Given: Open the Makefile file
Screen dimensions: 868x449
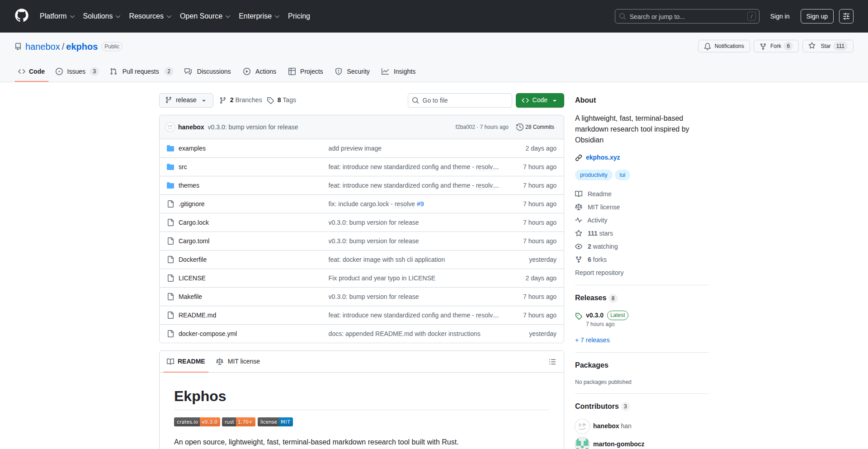Looking at the screenshot, I should [x=190, y=297].
